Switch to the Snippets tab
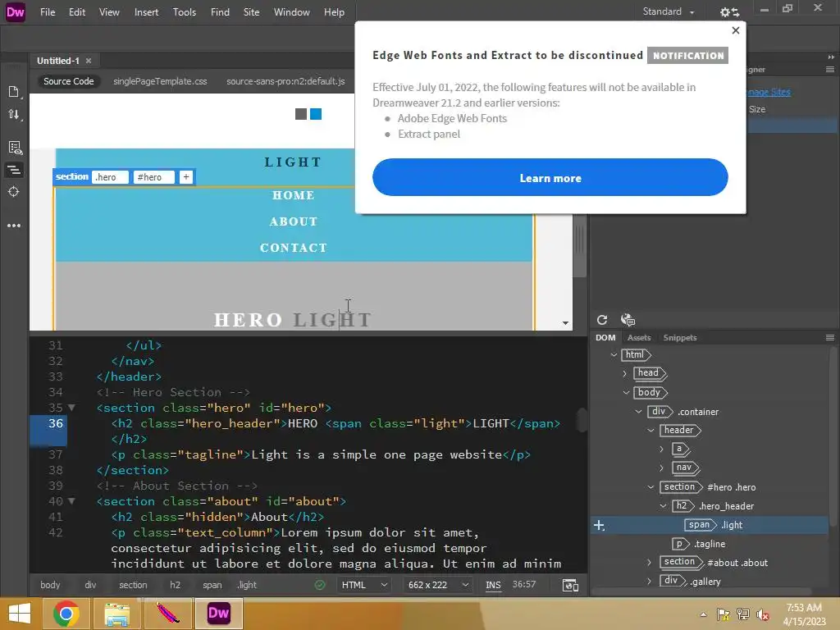840x630 pixels. click(x=680, y=337)
